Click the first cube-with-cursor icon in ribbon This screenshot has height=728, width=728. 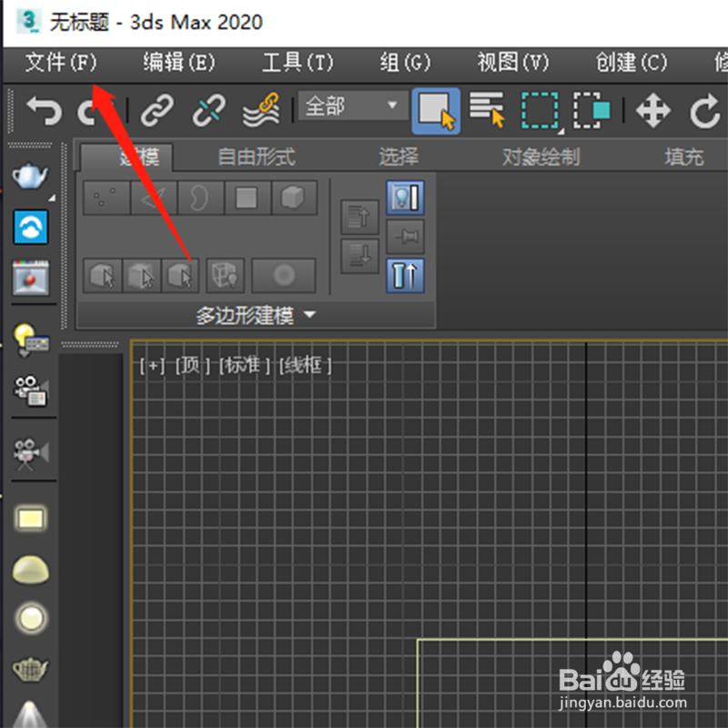103,276
